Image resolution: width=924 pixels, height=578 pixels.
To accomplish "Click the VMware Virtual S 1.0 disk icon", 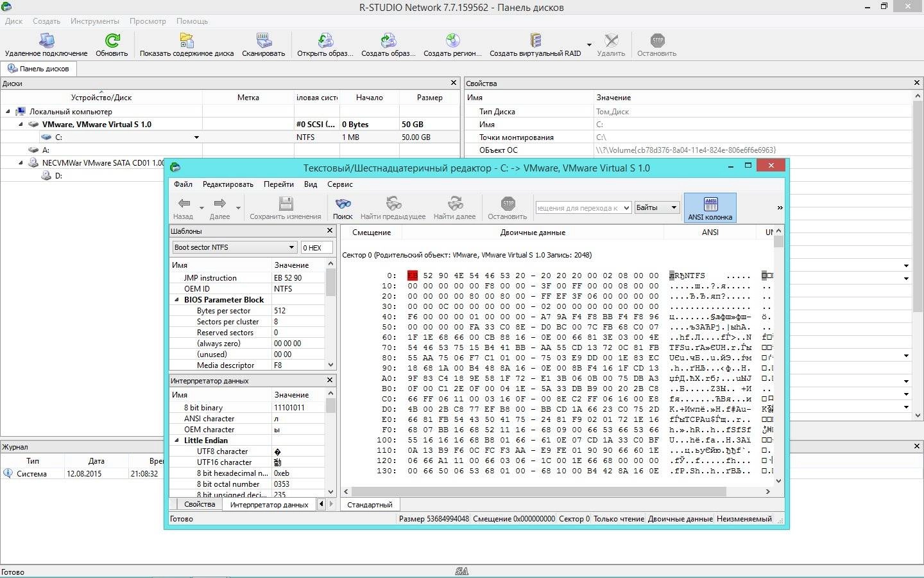I will pyautogui.click(x=33, y=124).
